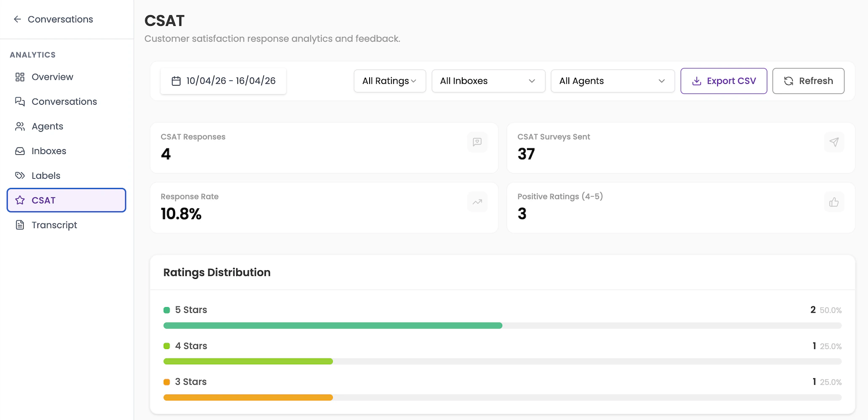Screen dimensions: 868x420
Task: Click the back arrow next to Conversations
Action: point(17,19)
